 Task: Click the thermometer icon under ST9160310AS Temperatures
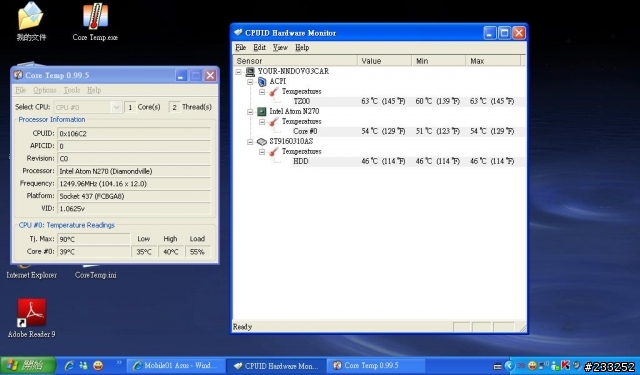[273, 151]
